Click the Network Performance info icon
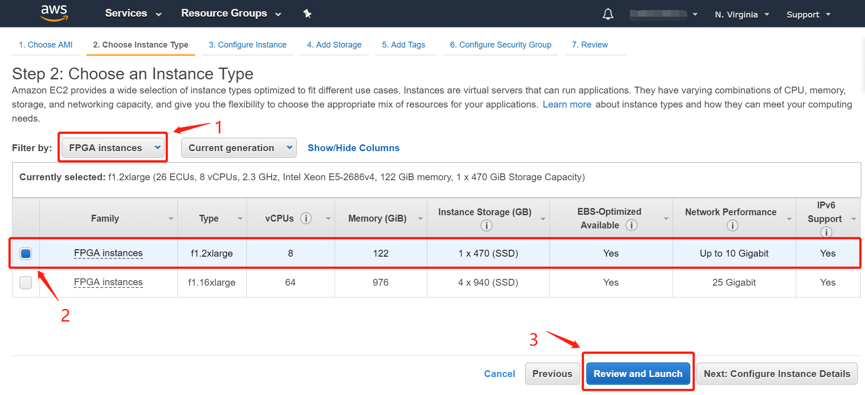 (x=733, y=226)
